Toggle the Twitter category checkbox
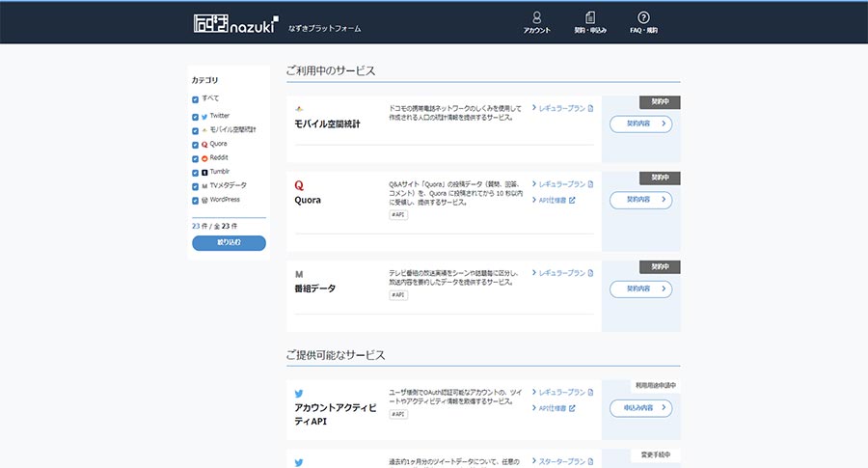 click(196, 117)
